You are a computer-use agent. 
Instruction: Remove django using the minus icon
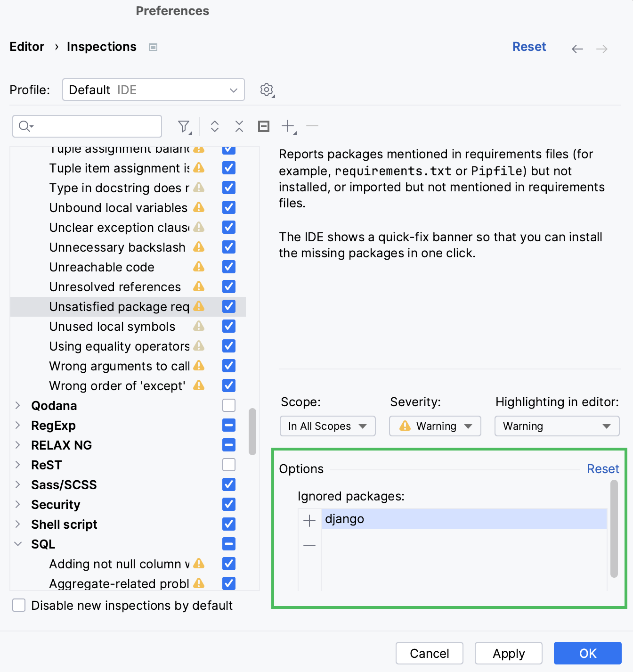pos(309,545)
